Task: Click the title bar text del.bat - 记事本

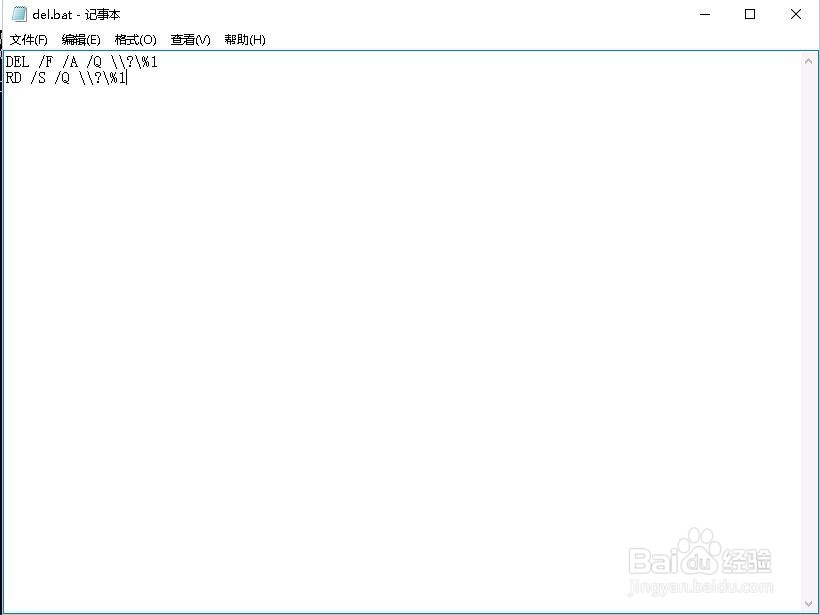Action: (78, 14)
